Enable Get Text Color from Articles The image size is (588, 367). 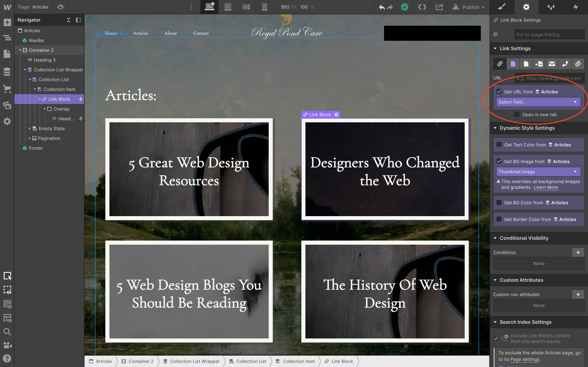[x=499, y=144]
